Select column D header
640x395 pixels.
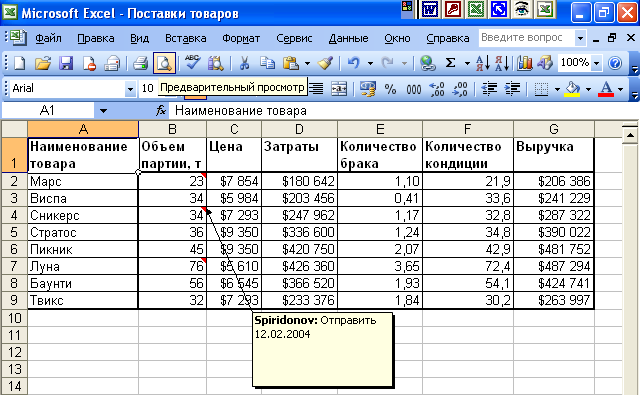tap(299, 129)
